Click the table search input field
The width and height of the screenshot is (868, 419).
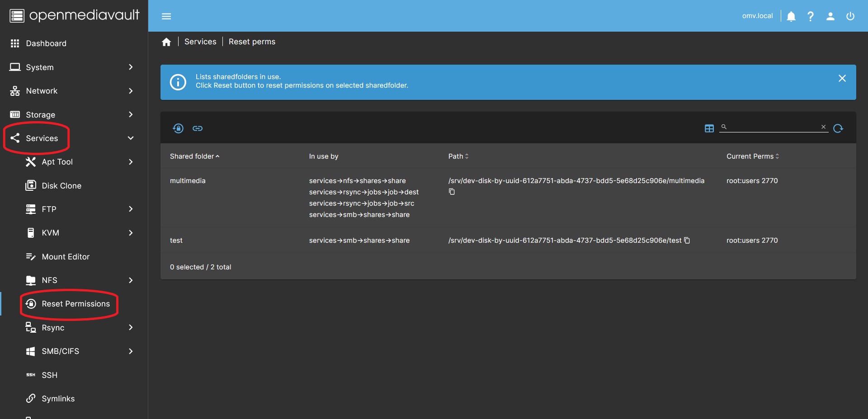coord(773,127)
